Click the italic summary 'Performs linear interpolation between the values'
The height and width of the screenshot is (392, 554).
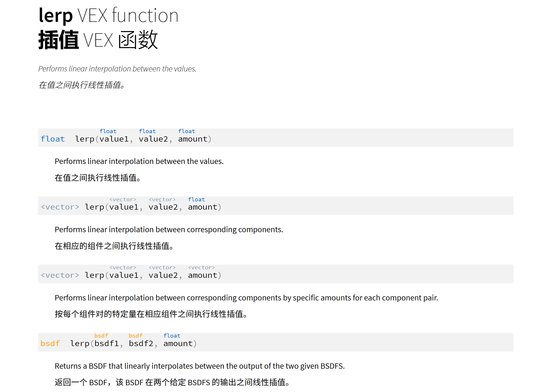coord(117,69)
